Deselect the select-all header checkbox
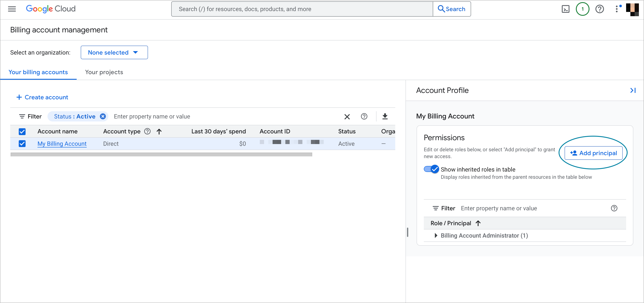This screenshot has width=644, height=303. coord(22,131)
